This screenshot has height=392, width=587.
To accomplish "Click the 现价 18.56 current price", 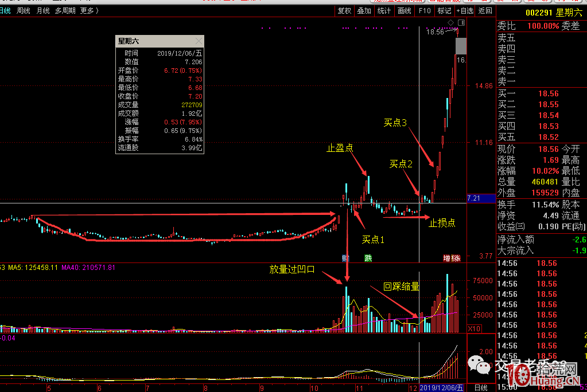I will [x=549, y=149].
